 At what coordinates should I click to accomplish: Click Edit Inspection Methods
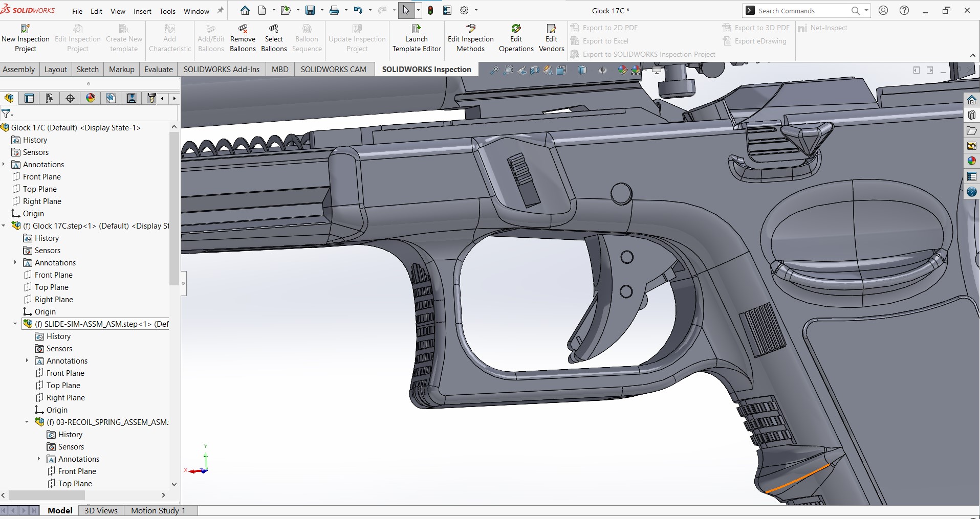[470, 38]
